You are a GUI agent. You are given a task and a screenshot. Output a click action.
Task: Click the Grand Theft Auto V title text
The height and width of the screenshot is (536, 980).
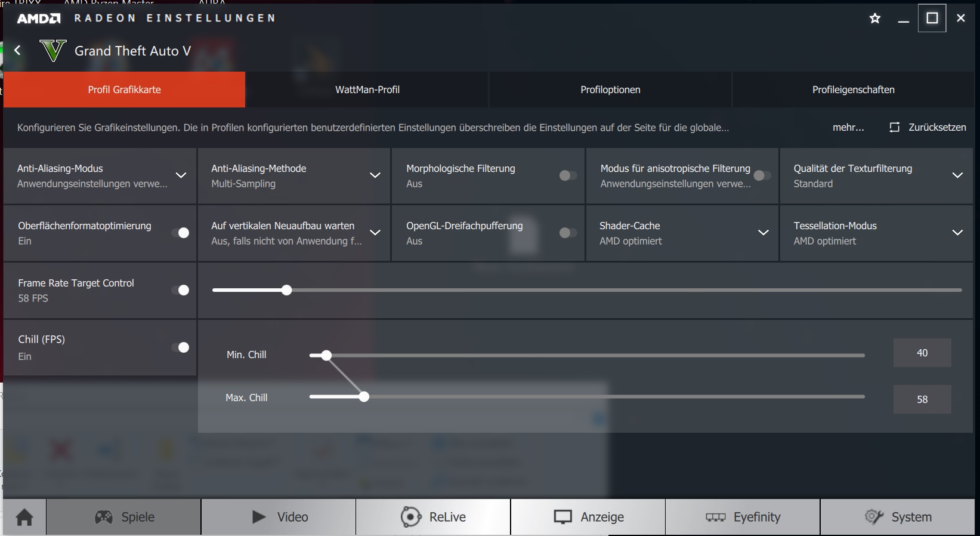[132, 51]
